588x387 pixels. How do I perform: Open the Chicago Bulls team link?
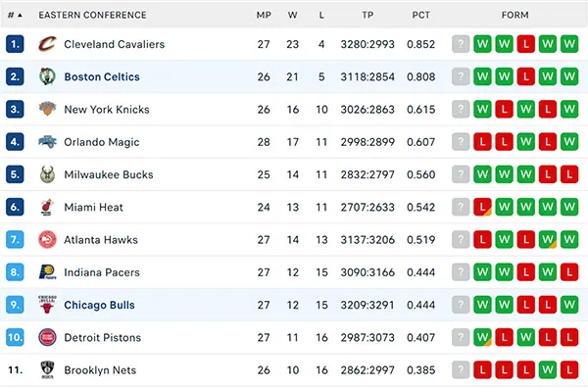point(99,305)
